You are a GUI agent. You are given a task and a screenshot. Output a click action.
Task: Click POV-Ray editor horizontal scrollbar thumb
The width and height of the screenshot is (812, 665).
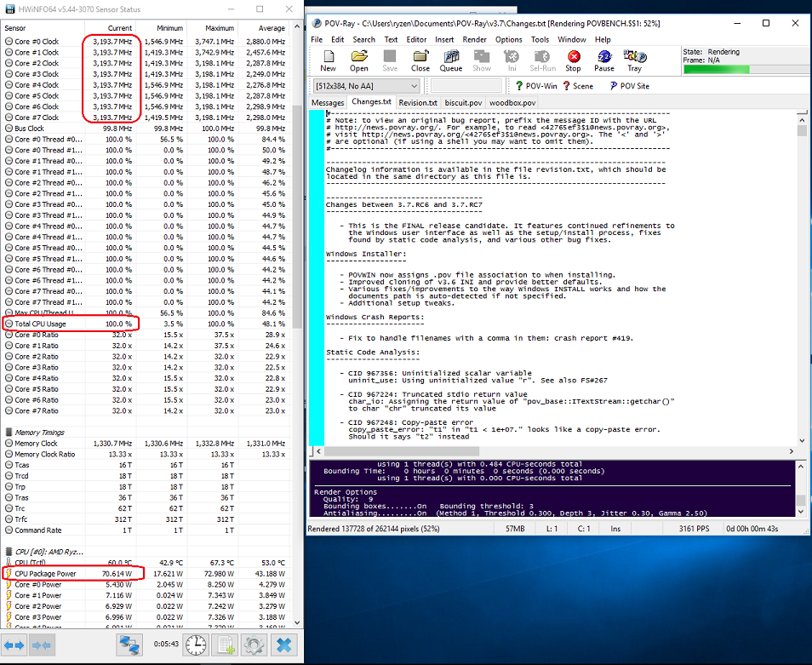tap(403, 451)
